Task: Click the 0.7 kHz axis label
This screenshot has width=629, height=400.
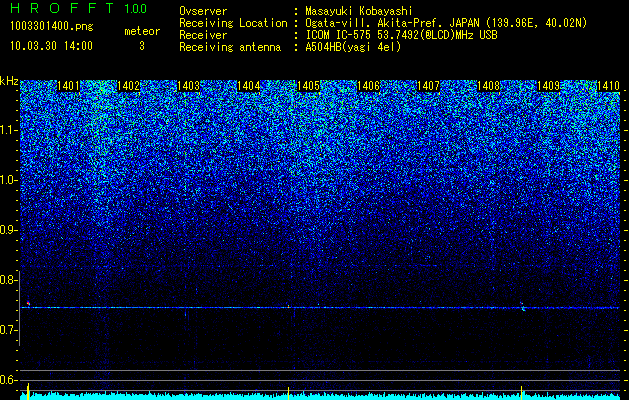Action: click(x=9, y=330)
